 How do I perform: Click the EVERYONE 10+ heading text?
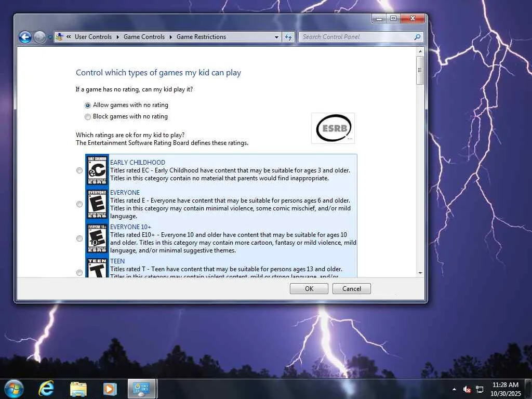pos(130,227)
